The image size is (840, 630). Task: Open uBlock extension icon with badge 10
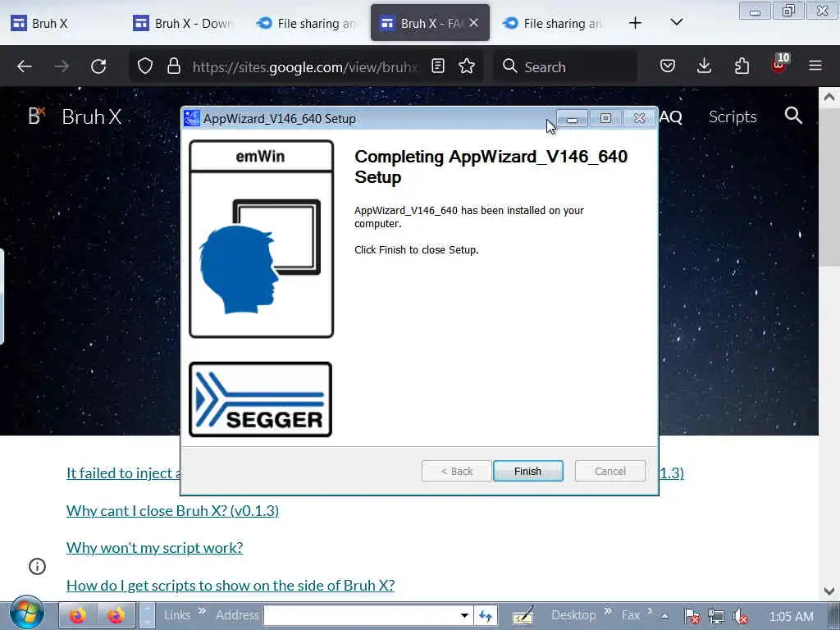point(779,64)
